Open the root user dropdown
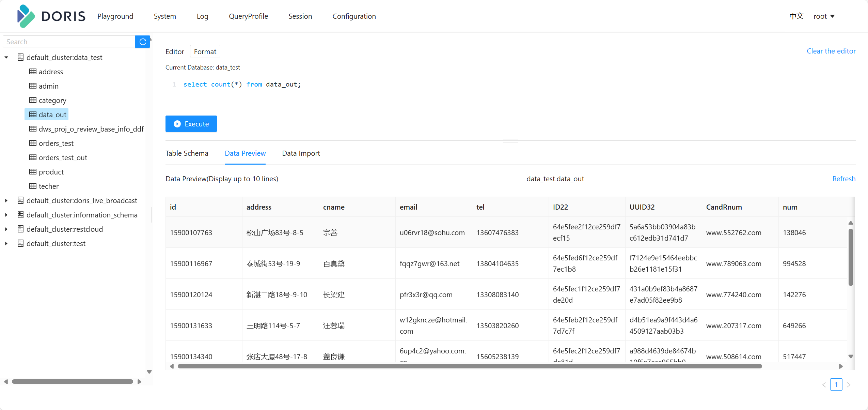Viewport: 868px width, 410px height. click(x=824, y=16)
